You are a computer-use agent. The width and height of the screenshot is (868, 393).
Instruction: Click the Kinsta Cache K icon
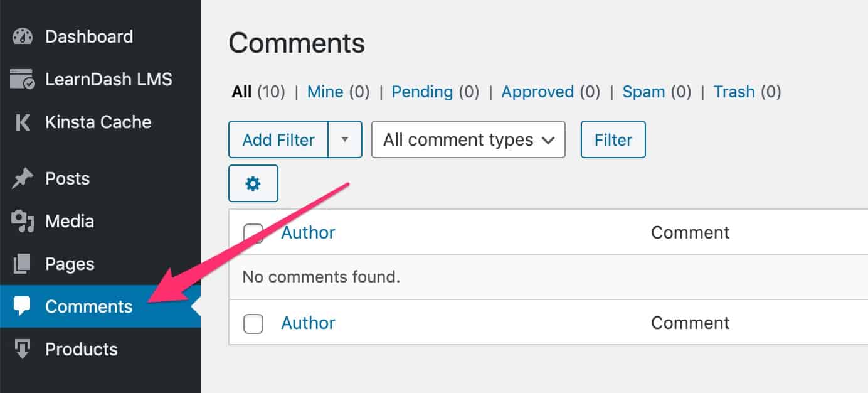[x=22, y=122]
